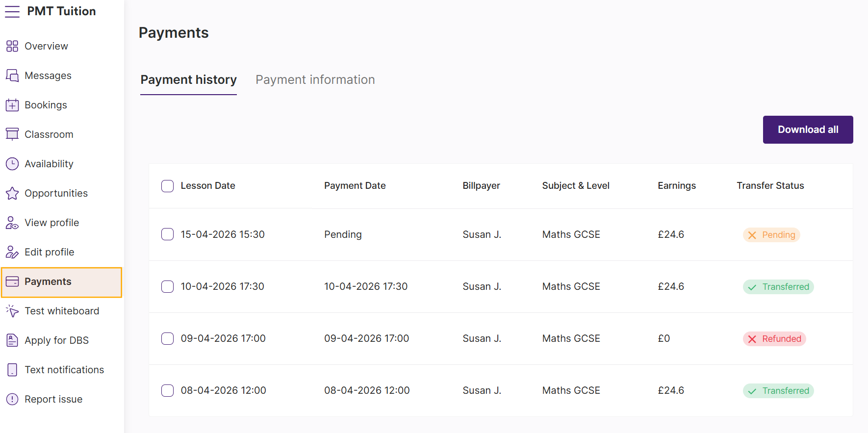Open the Classroom board icon
Image resolution: width=868 pixels, height=433 pixels.
(x=12, y=134)
